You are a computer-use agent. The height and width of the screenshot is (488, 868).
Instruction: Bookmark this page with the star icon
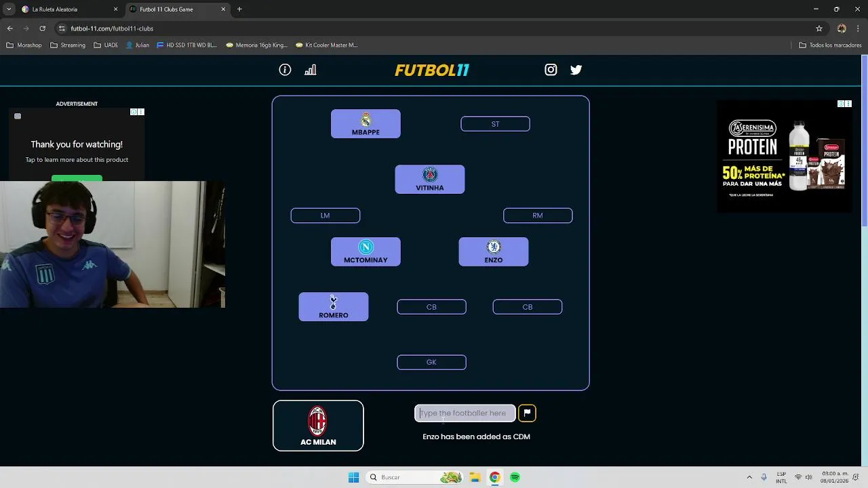[819, 28]
